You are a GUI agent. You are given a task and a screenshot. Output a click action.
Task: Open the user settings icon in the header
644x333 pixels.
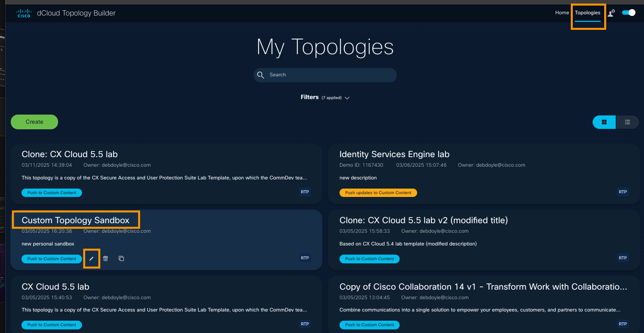pos(611,13)
